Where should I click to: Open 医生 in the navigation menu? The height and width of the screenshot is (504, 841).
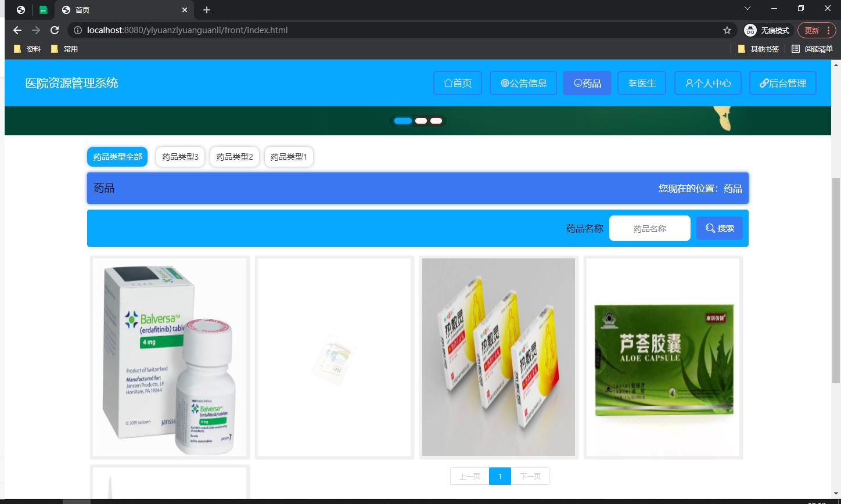click(642, 83)
